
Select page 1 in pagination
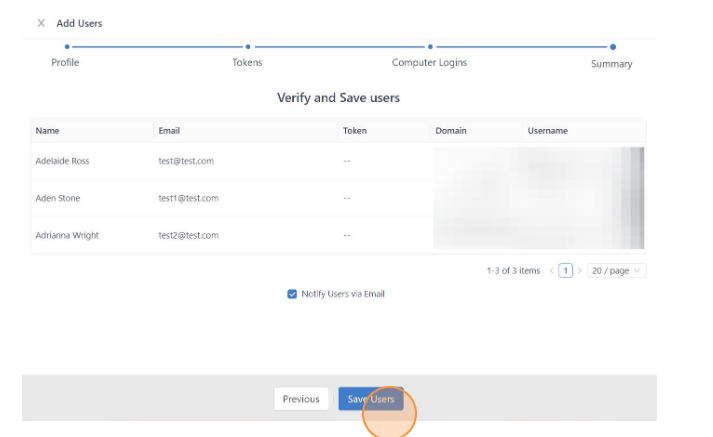(x=565, y=270)
